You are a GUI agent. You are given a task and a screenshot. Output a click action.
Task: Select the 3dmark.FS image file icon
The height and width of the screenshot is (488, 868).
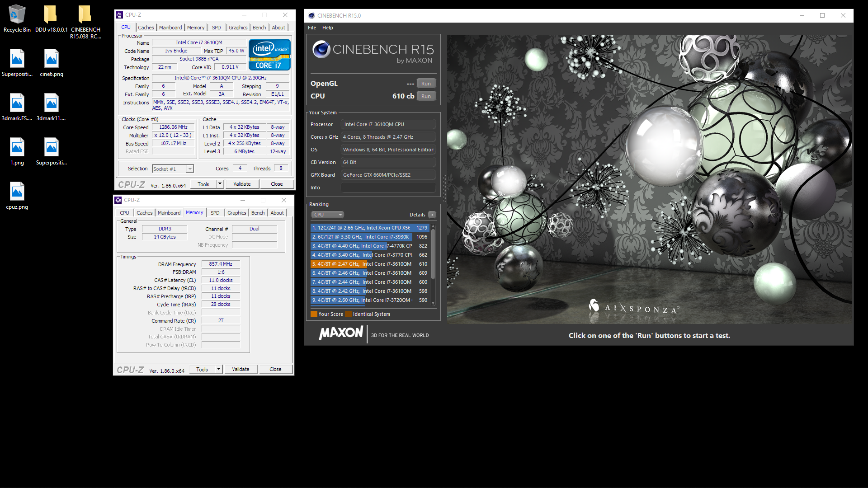[x=17, y=107]
